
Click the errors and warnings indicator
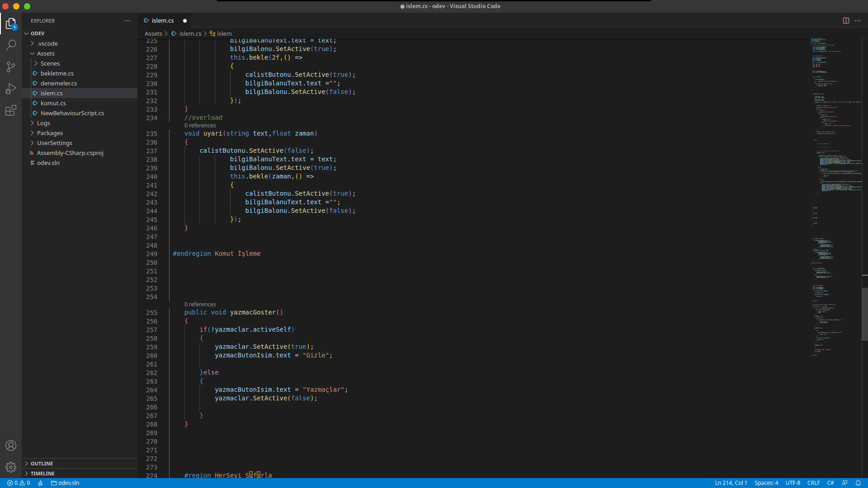click(19, 483)
